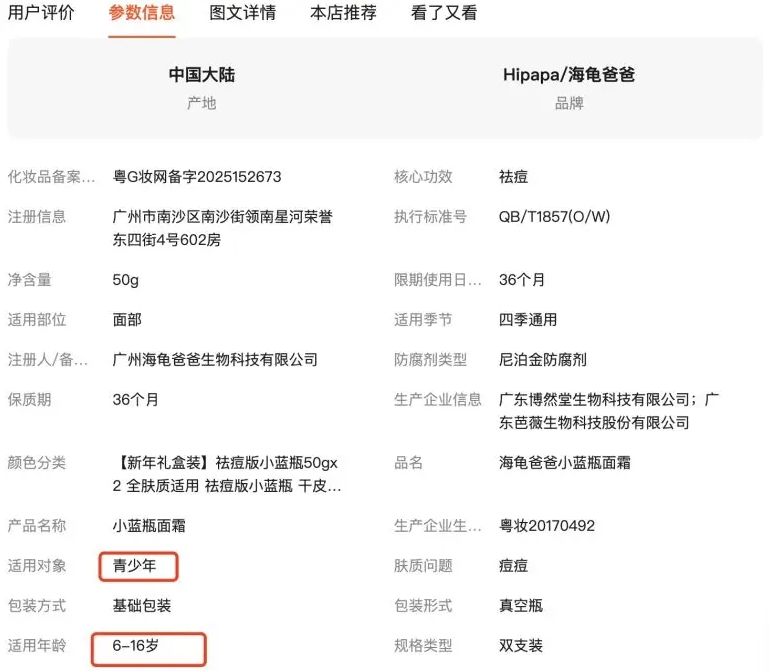
Task: Click the highlighted 青少年 value
Action: tap(138, 566)
